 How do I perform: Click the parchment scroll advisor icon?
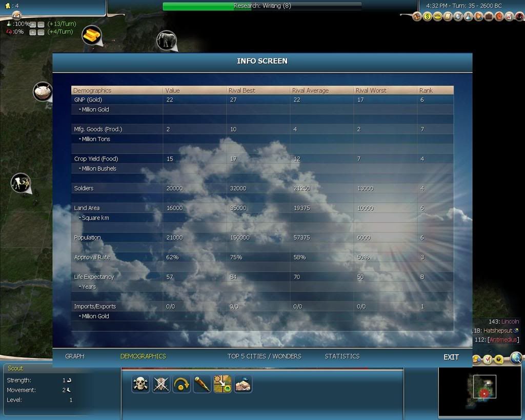[448, 16]
